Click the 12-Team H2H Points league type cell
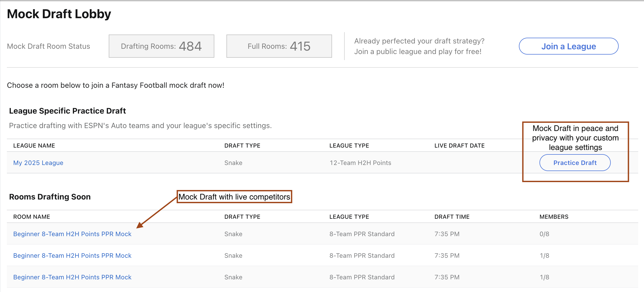 click(x=360, y=163)
